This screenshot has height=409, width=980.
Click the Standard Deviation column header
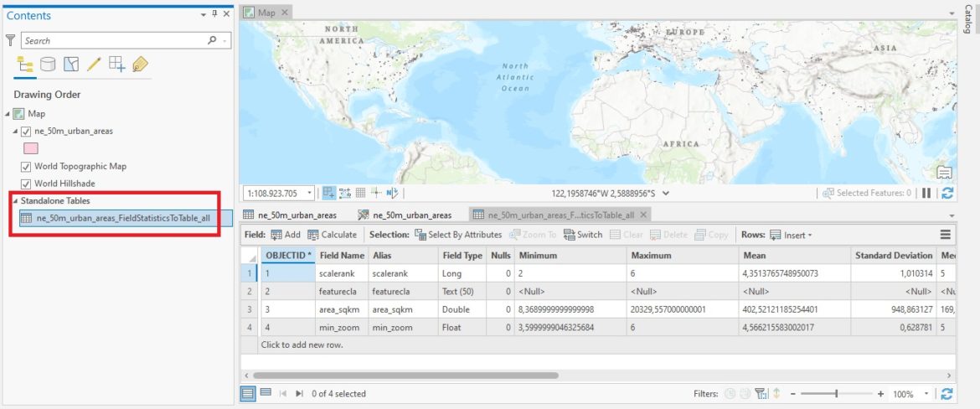pyautogui.click(x=893, y=255)
